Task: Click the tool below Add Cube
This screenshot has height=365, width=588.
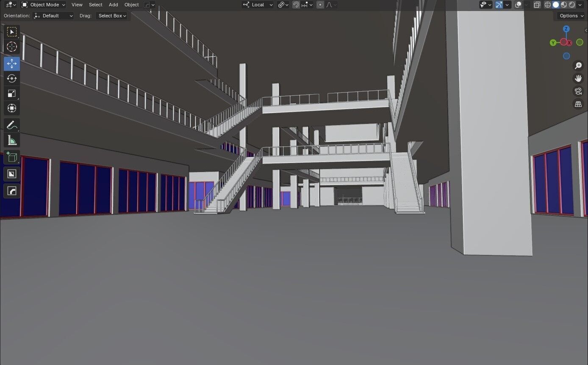Action: (x=12, y=174)
